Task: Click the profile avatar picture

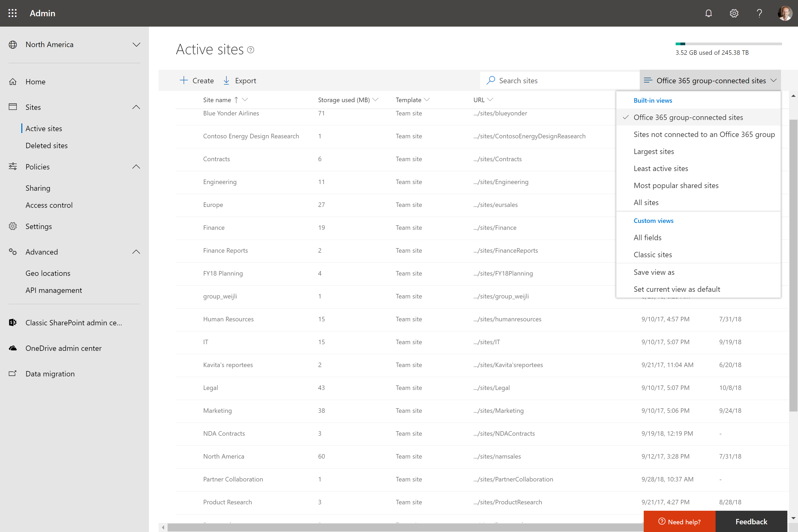Action: pyautogui.click(x=785, y=13)
